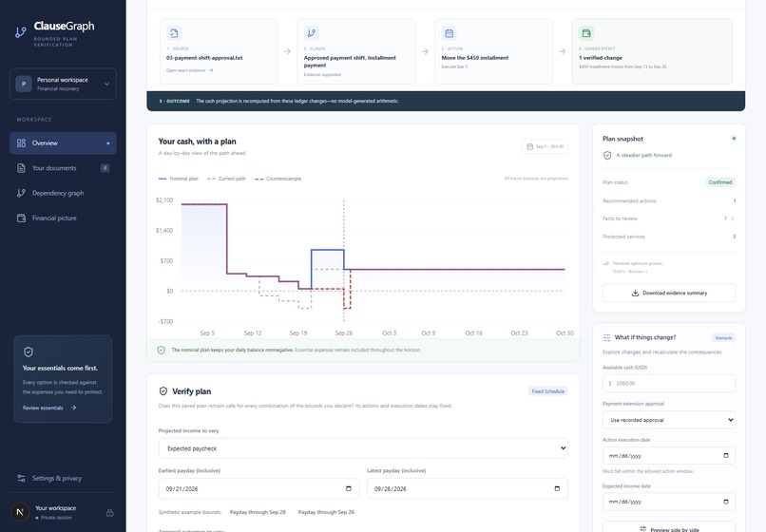Click the Dependency graph branch icon
This screenshot has height=532, width=766.
click(x=21, y=193)
